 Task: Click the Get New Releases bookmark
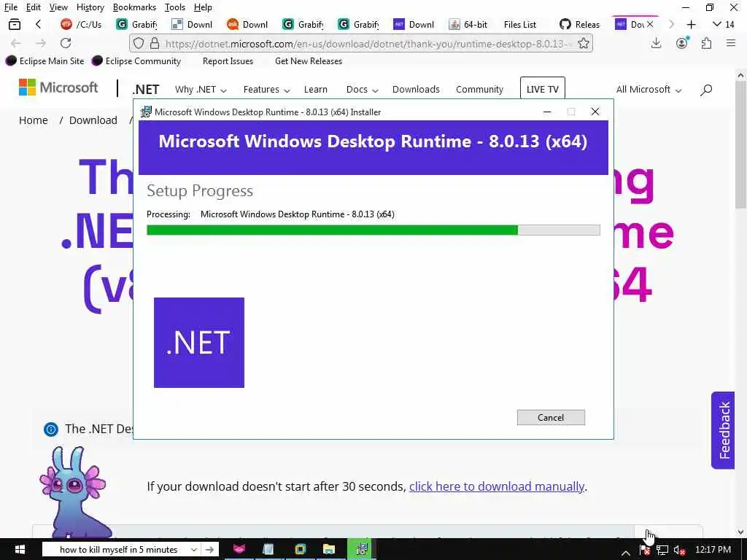(x=309, y=61)
